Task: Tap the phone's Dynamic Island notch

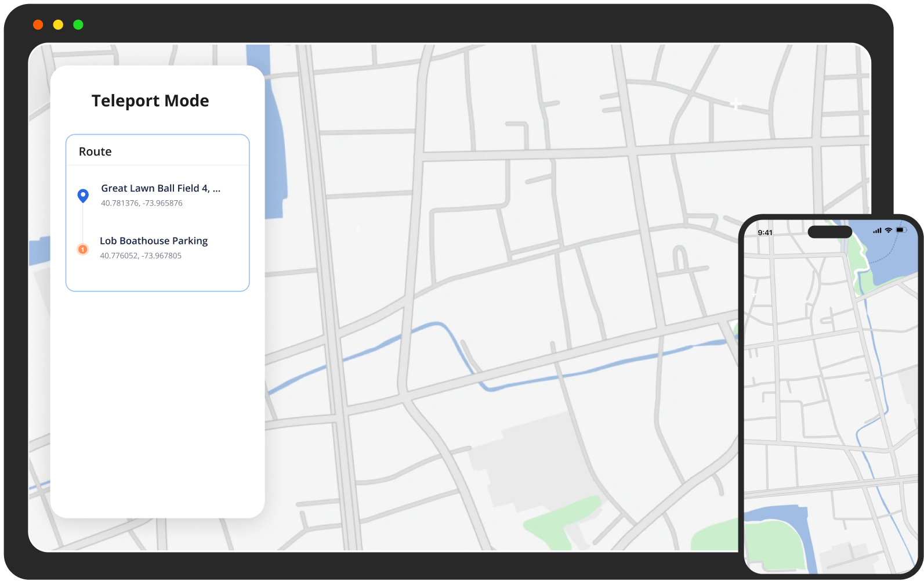Action: tap(829, 232)
